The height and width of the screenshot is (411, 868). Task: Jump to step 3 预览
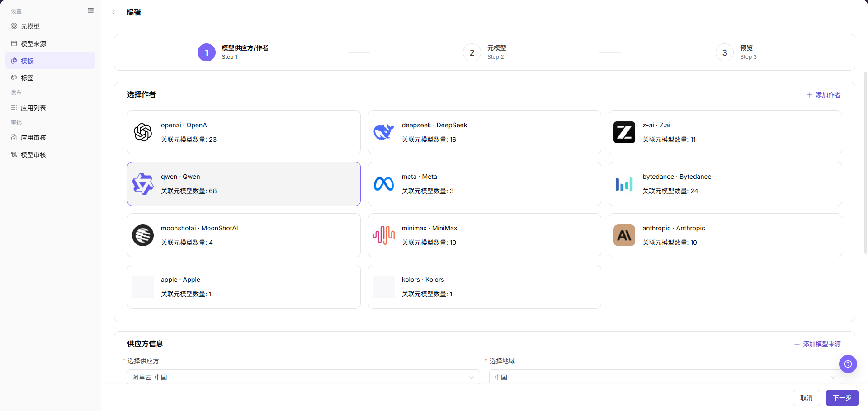(736, 52)
